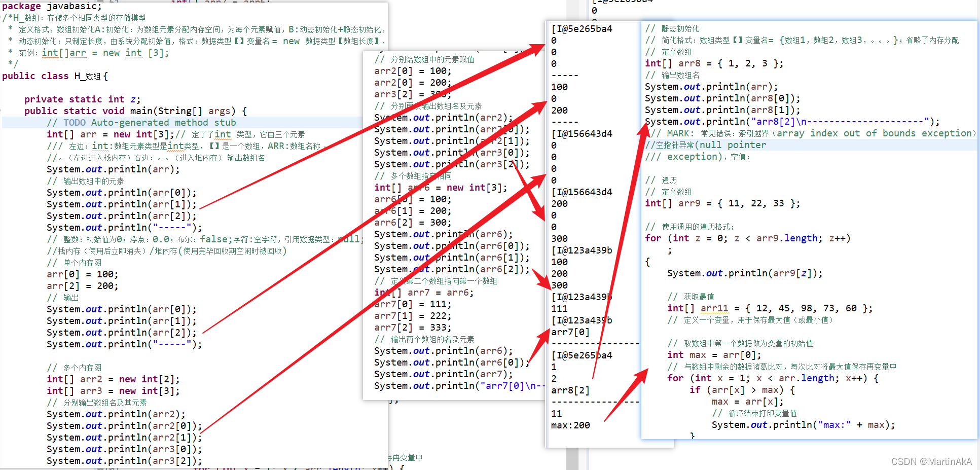The height and width of the screenshot is (470, 980).
Task: Click the 'arr2[0] = 100;' assignment
Action: [x=413, y=71]
